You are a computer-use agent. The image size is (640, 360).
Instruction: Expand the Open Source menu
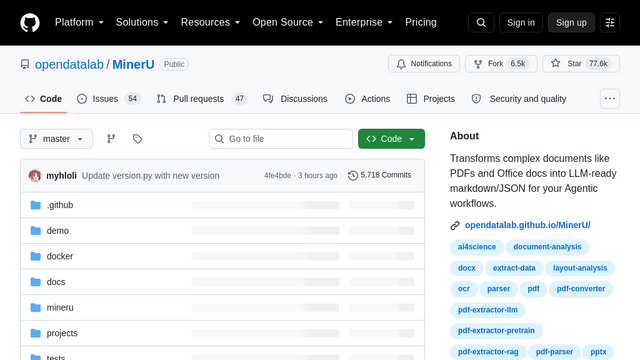click(x=288, y=22)
